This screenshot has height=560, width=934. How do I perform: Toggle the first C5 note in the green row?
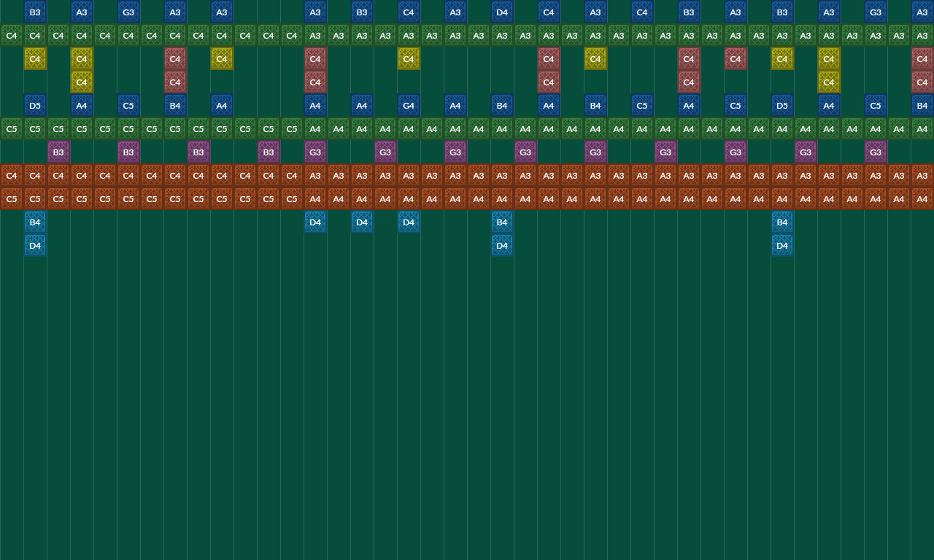click(12, 129)
